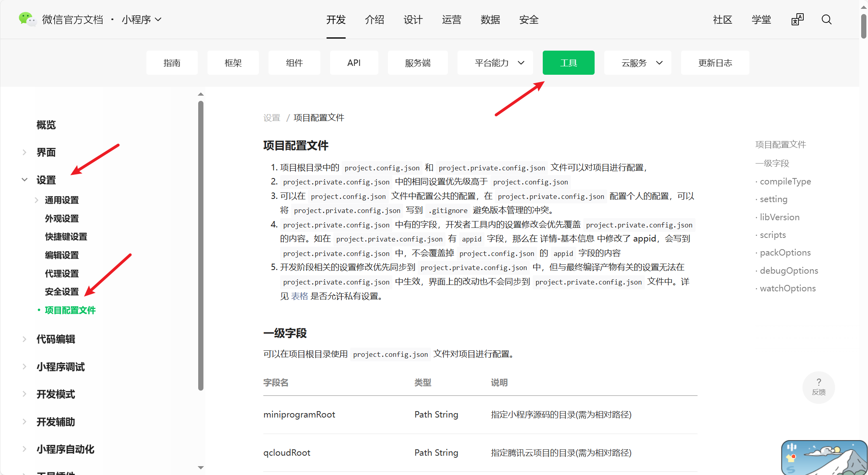868x475 pixels.
Task: Select the API navigation tab
Action: point(354,63)
